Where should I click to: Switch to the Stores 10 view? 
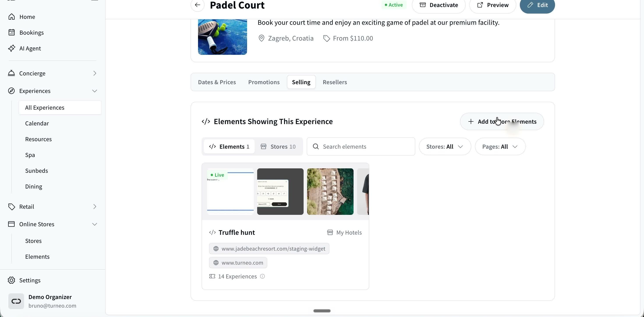[x=278, y=146]
